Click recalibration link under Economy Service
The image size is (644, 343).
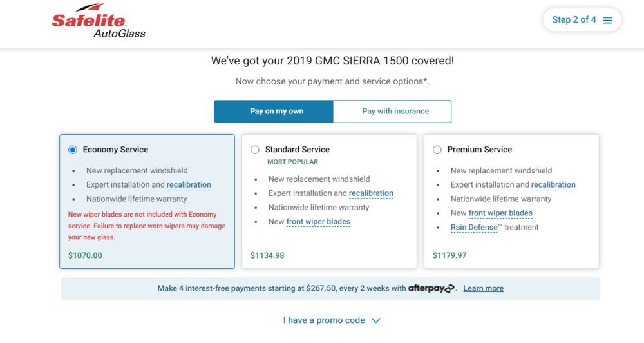click(x=189, y=185)
